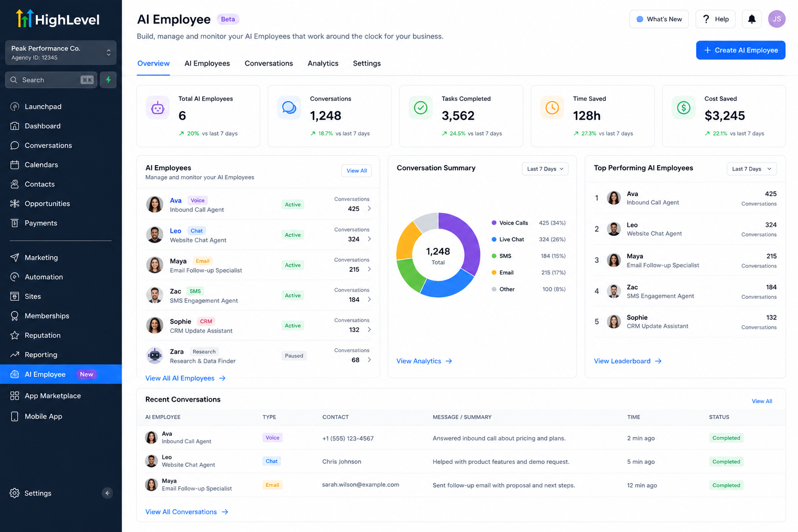This screenshot has height=532, width=798.
Task: Open Conversation Summary Last 7 Days dropdown
Action: tap(545, 169)
